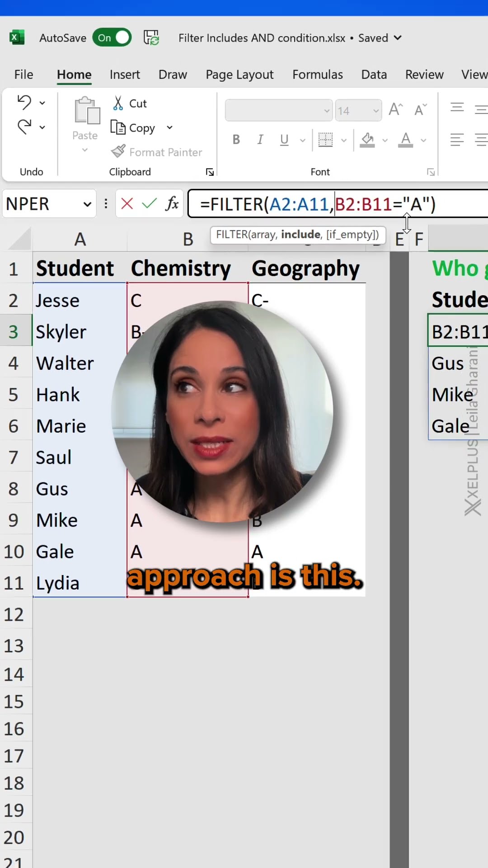Viewport: 488px width, 868px height.
Task: Click the Save icon next to AutoSave
Action: click(x=151, y=38)
